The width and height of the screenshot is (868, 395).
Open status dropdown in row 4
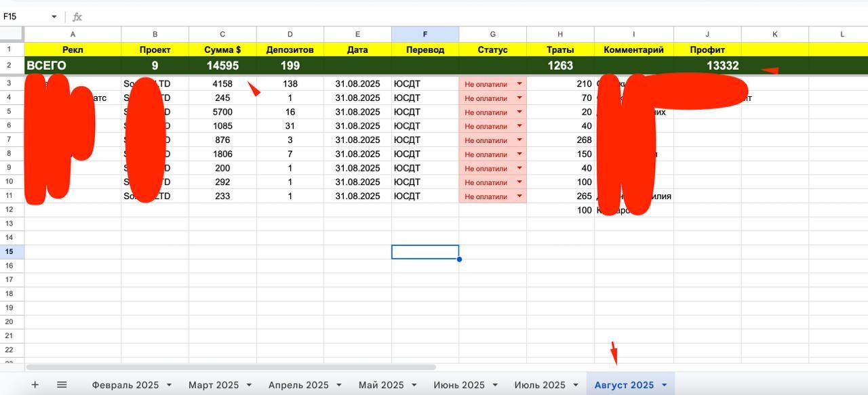[x=519, y=98]
